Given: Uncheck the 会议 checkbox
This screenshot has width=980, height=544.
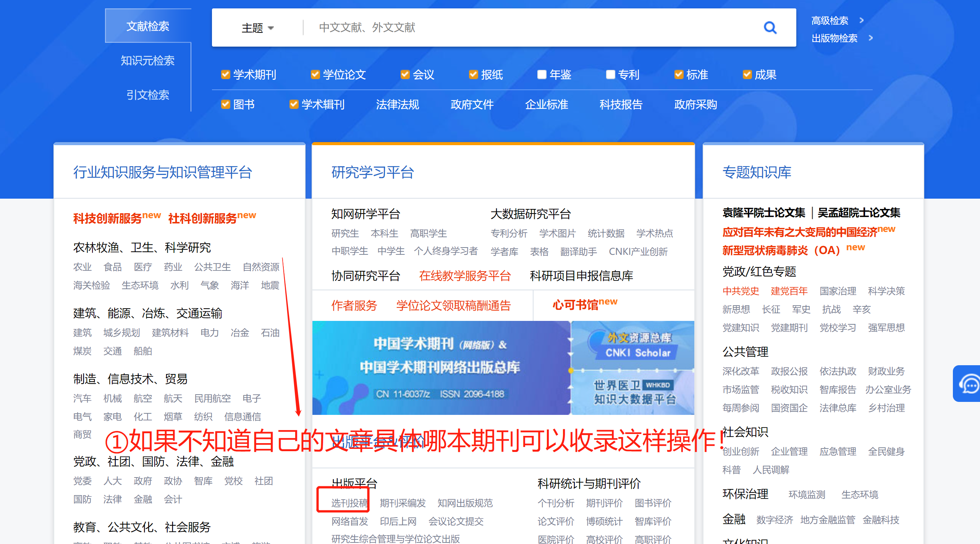Looking at the screenshot, I should pos(405,74).
